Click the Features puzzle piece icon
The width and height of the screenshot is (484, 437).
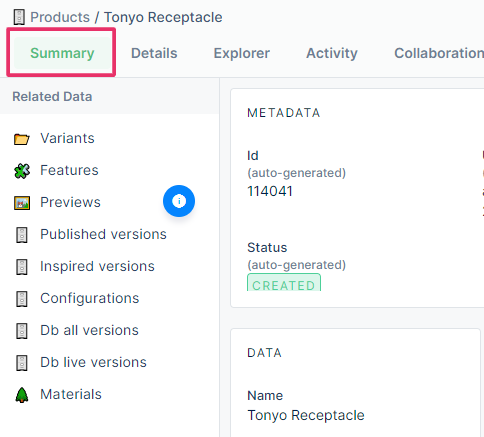22,171
